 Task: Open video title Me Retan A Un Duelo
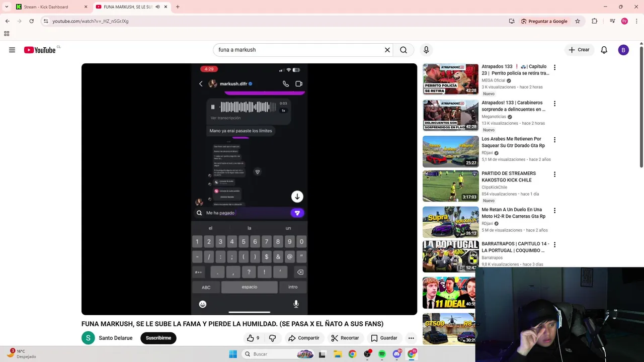pos(513,213)
